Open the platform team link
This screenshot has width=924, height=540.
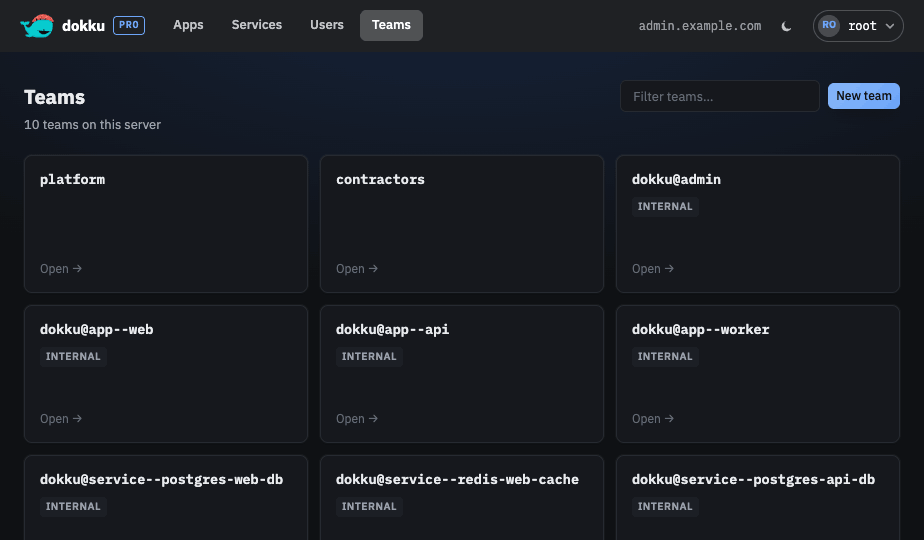pos(61,269)
